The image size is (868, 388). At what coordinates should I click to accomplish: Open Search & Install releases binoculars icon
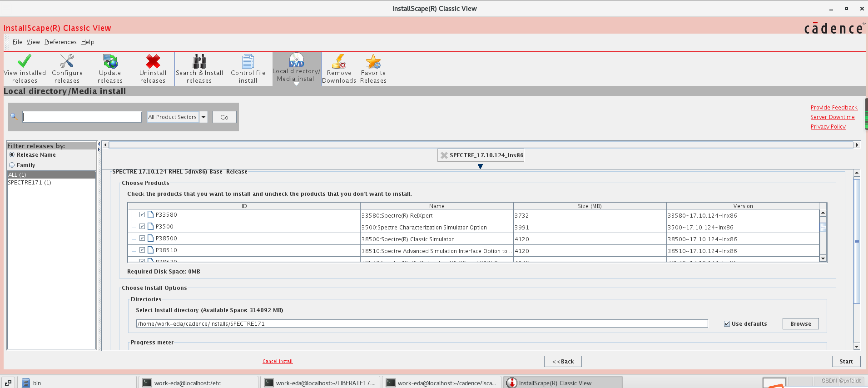(x=199, y=61)
